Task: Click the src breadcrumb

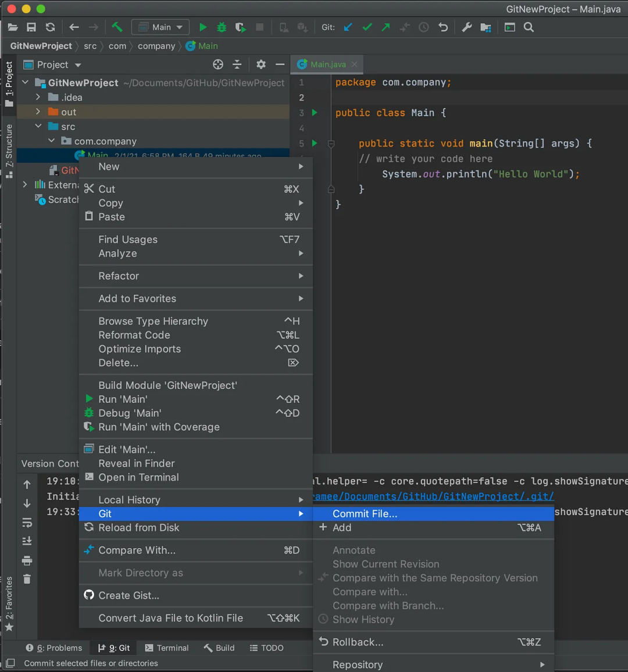Action: pyautogui.click(x=90, y=46)
